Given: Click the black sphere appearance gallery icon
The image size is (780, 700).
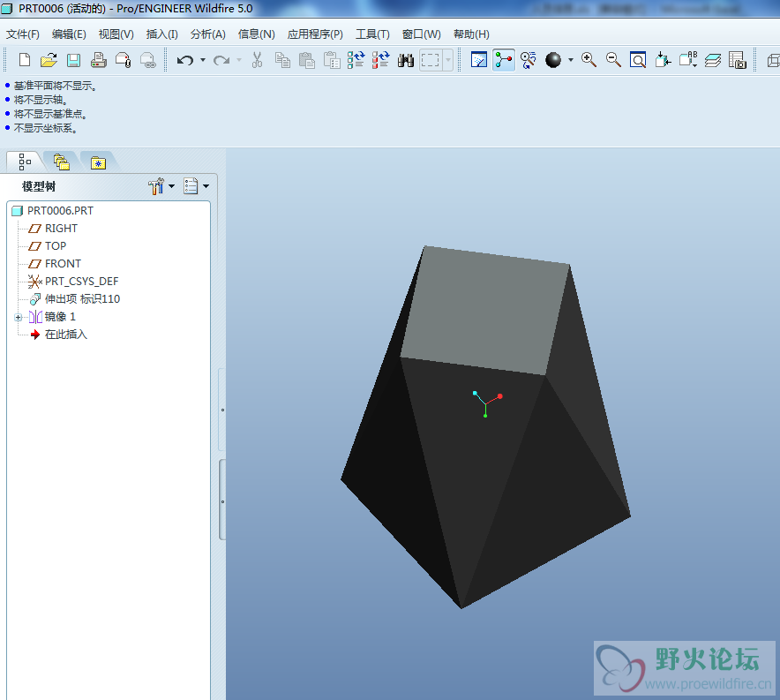Looking at the screenshot, I should pos(553,60).
